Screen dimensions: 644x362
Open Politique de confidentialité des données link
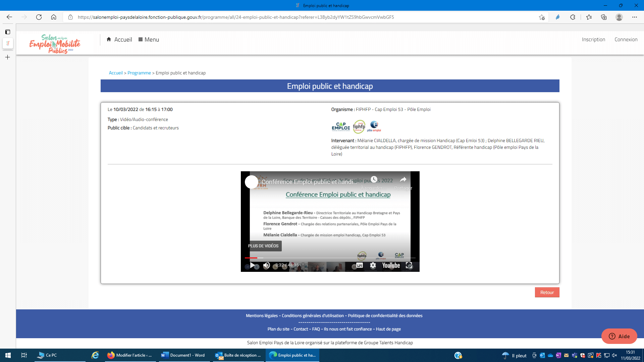pos(385,316)
